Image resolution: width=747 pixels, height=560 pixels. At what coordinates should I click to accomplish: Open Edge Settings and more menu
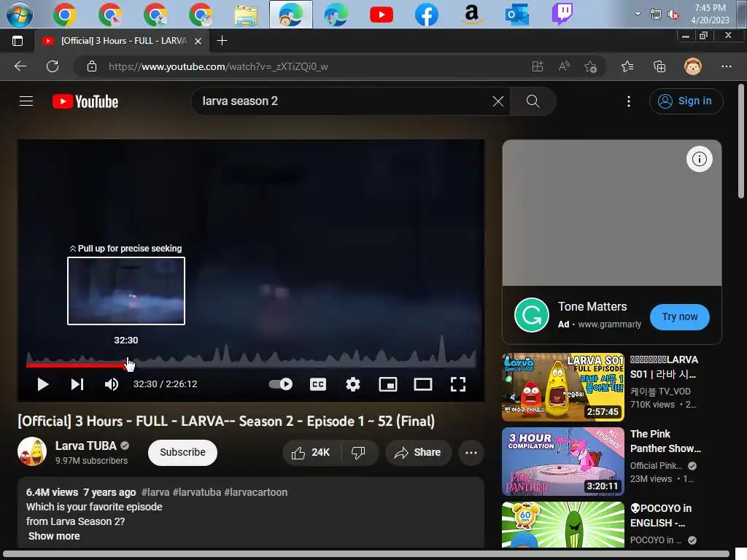[x=726, y=66]
